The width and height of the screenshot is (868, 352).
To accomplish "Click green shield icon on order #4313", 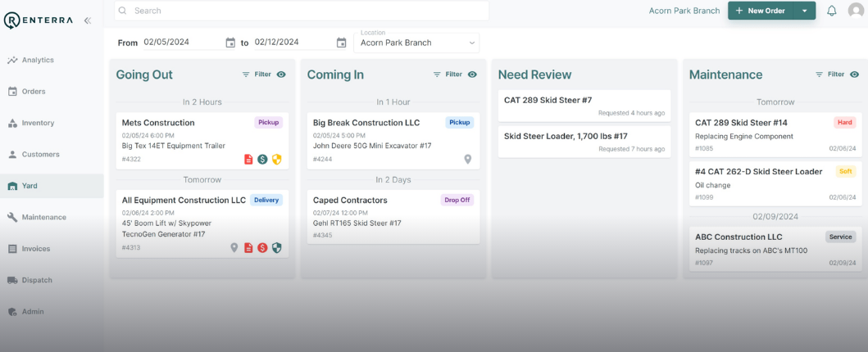I will tap(277, 247).
